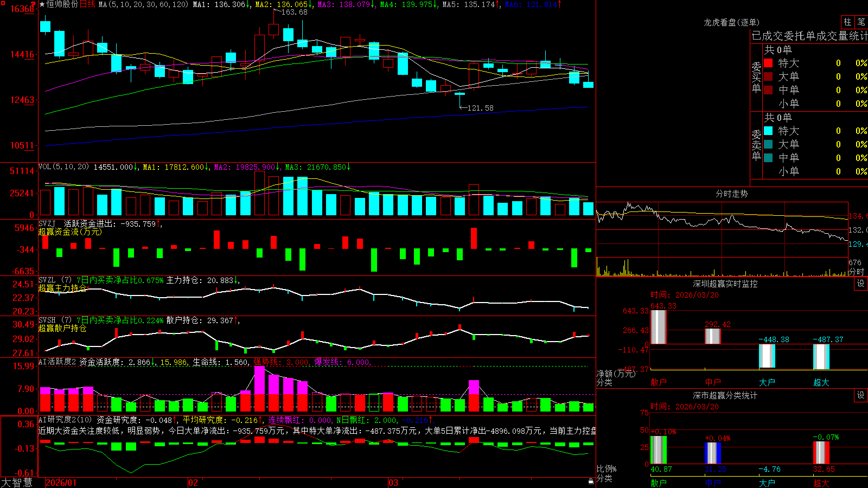Click the VOL(5,10,20) indicator label
Viewport: 868px width, 488px height.
pos(63,167)
